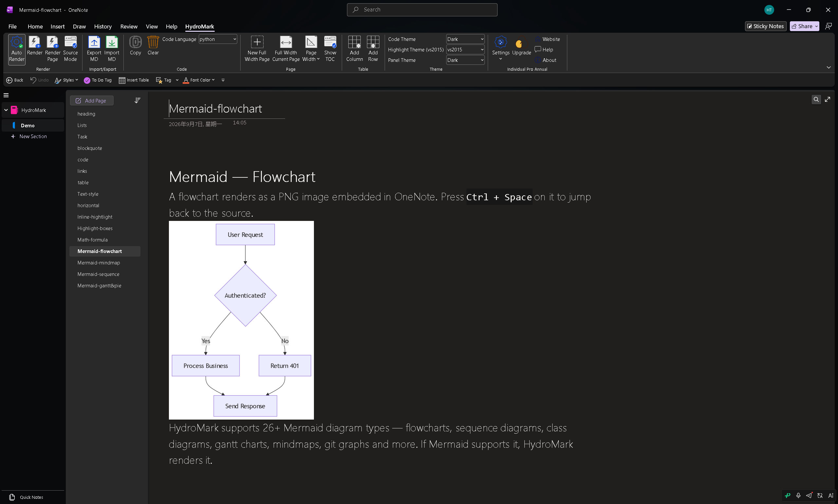Viewport: 838px width, 504px height.
Task: Click New Section
Action: point(29,136)
